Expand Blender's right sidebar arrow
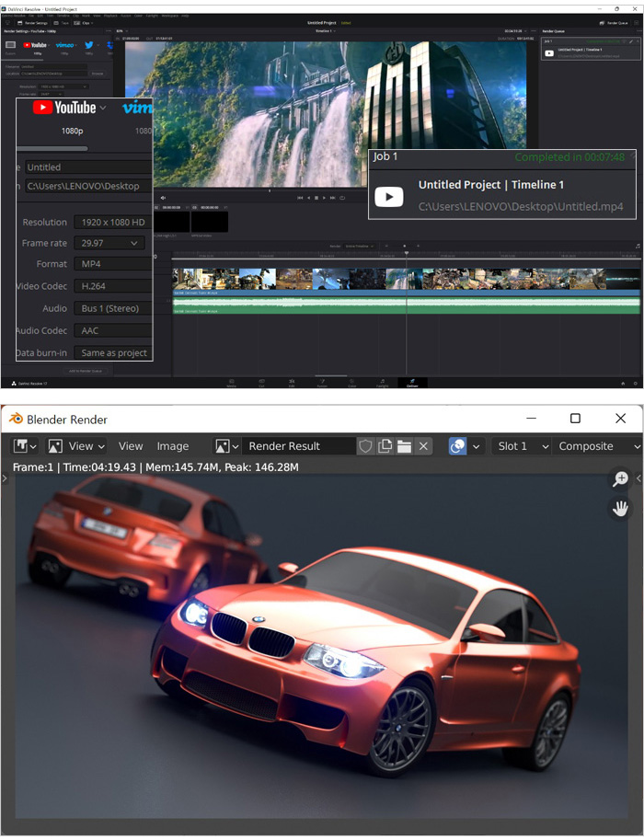Image resolution: width=644 pixels, height=840 pixels. pos(638,478)
